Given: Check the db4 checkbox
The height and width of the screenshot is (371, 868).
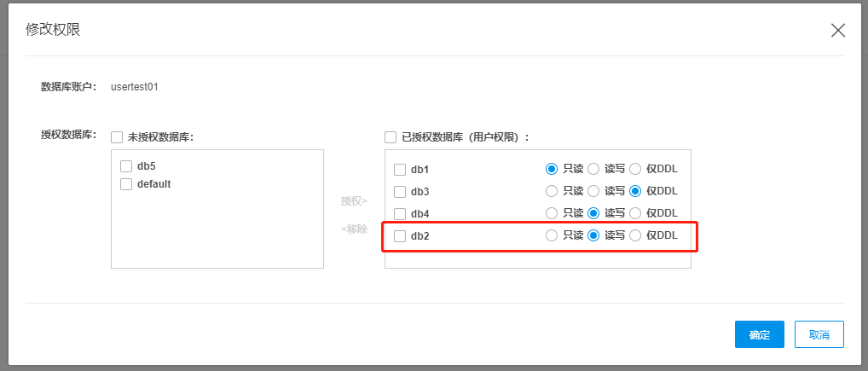Looking at the screenshot, I should (x=400, y=213).
